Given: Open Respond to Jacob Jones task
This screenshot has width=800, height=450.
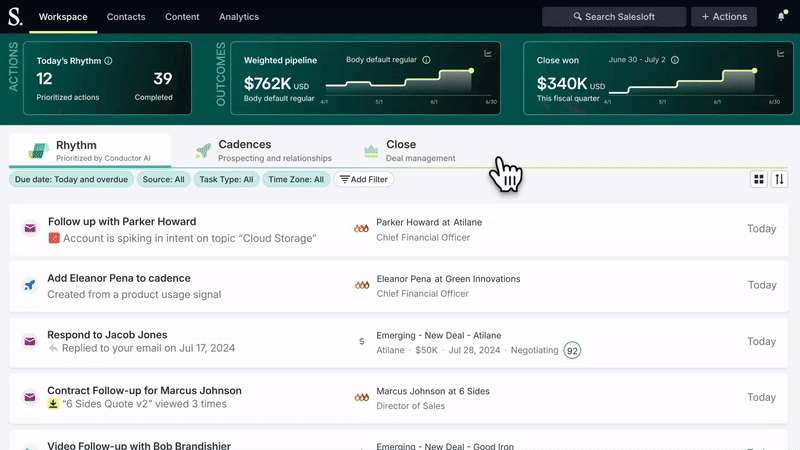Looking at the screenshot, I should coord(107,335).
